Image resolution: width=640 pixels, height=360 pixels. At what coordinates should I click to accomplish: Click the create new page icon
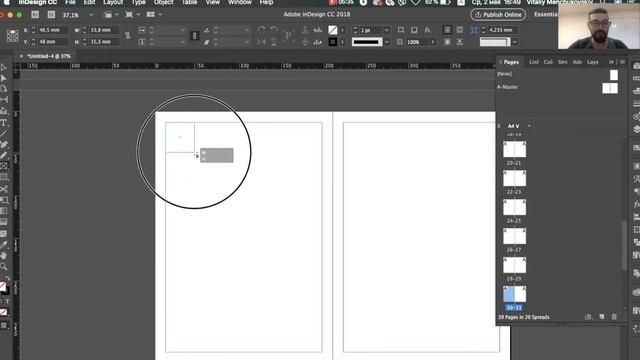point(602,317)
